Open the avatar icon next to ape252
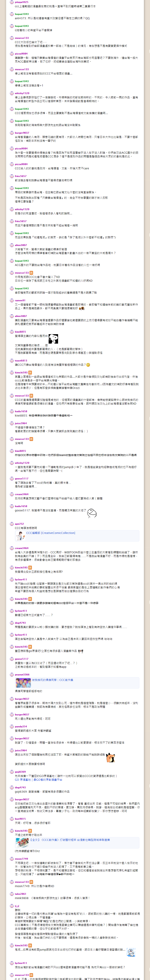The width and height of the screenshot is (150, 980). pos(12,524)
